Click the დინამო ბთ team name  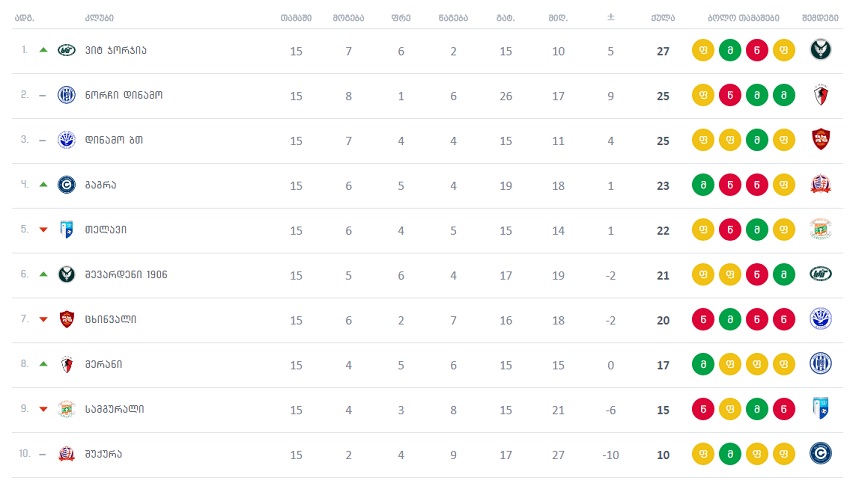(x=114, y=140)
